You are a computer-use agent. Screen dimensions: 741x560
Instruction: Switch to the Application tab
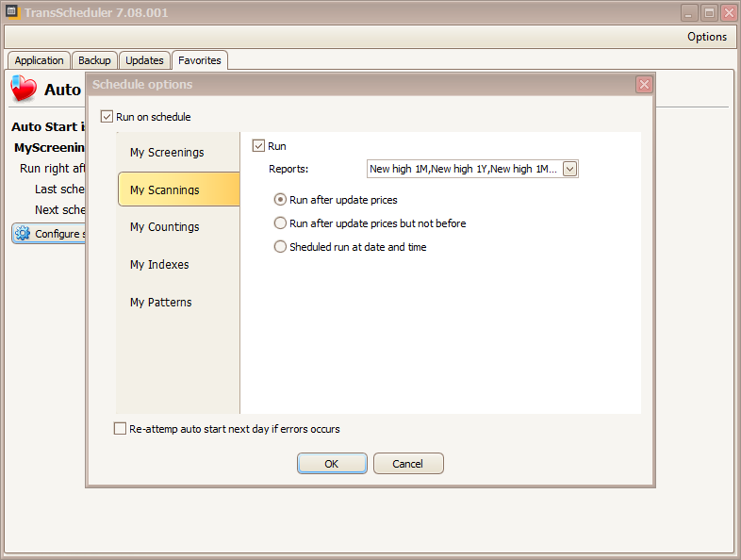point(40,60)
